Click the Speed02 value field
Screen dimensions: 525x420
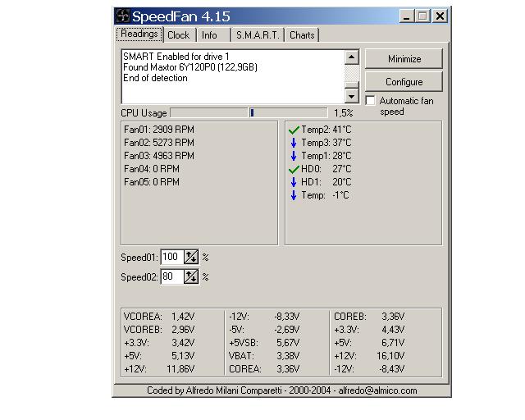172,276
